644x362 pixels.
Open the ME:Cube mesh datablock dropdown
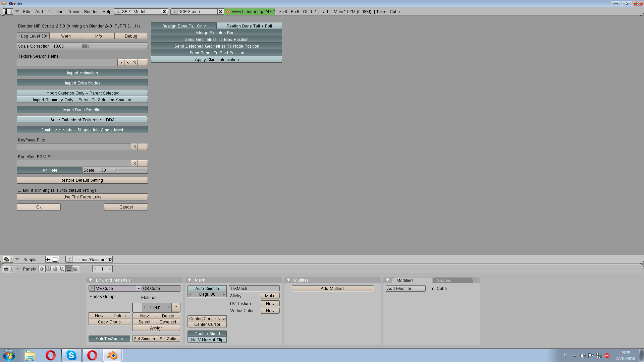click(x=92, y=289)
